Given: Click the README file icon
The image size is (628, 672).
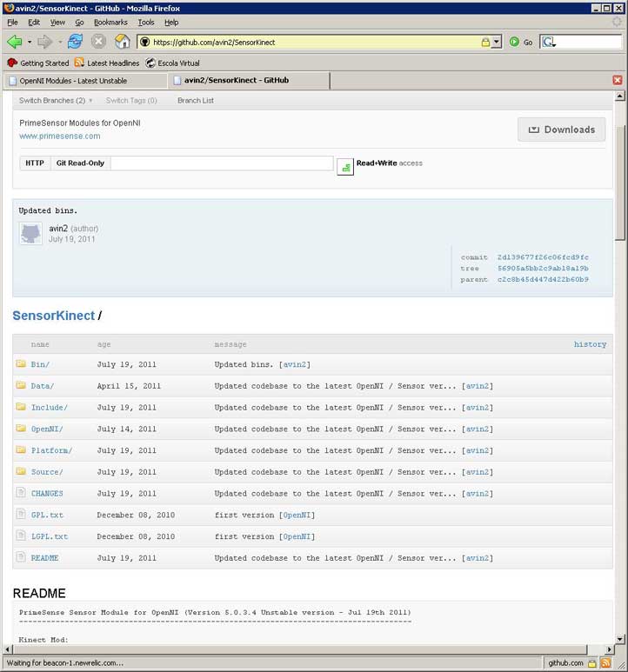Looking at the screenshot, I should tap(21, 556).
